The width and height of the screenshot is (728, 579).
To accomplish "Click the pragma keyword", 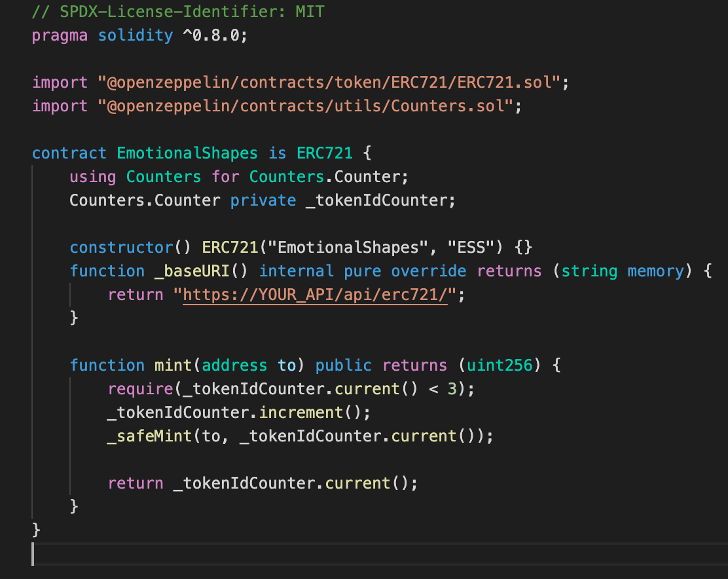I will [x=60, y=35].
